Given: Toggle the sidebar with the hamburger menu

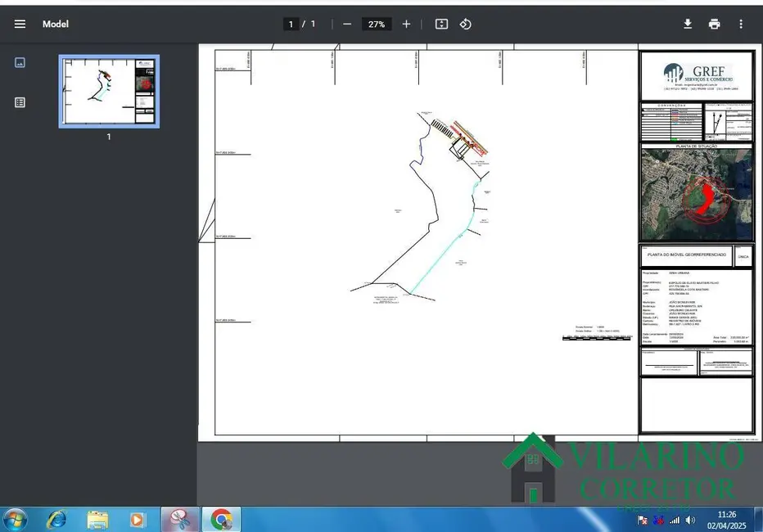Looking at the screenshot, I should coord(20,24).
